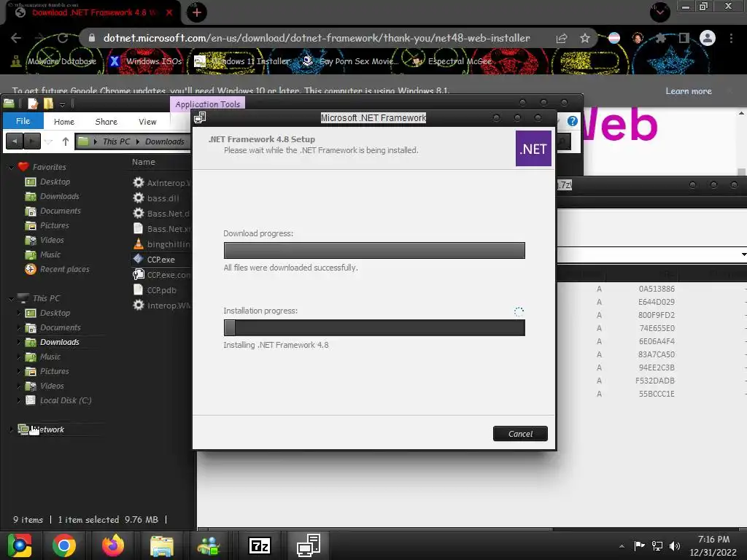Click the Explorer help question mark icon
Image resolution: width=747 pixels, height=560 pixels.
click(x=573, y=121)
